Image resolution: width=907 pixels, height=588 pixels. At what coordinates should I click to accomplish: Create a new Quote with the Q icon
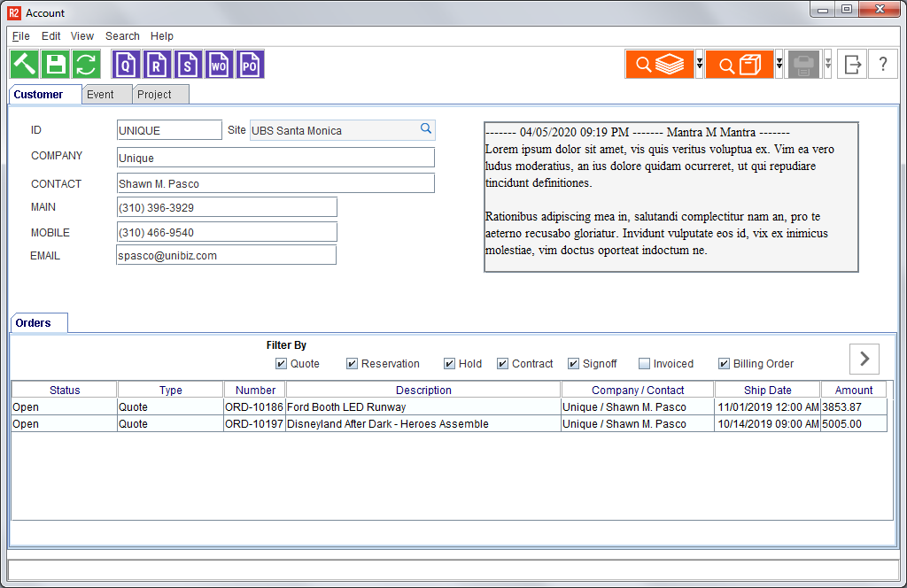click(127, 65)
